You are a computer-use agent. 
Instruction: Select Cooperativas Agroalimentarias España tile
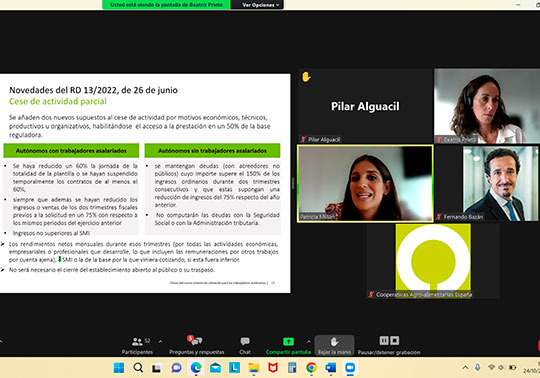pyautogui.click(x=433, y=261)
